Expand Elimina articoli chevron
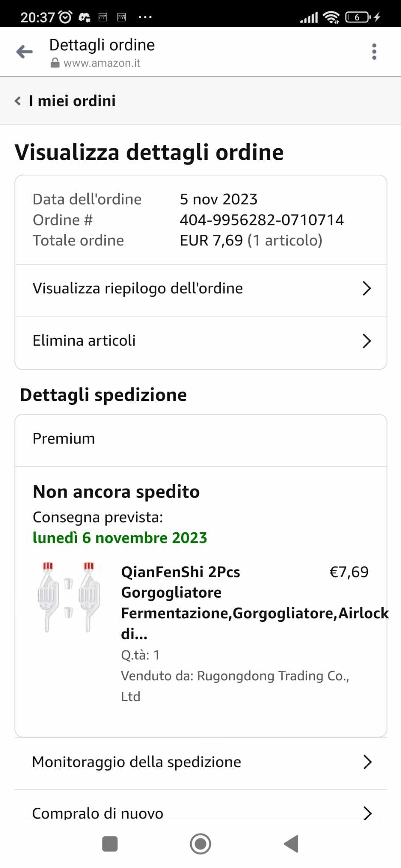Screen dimensions: 401x868 (367, 341)
